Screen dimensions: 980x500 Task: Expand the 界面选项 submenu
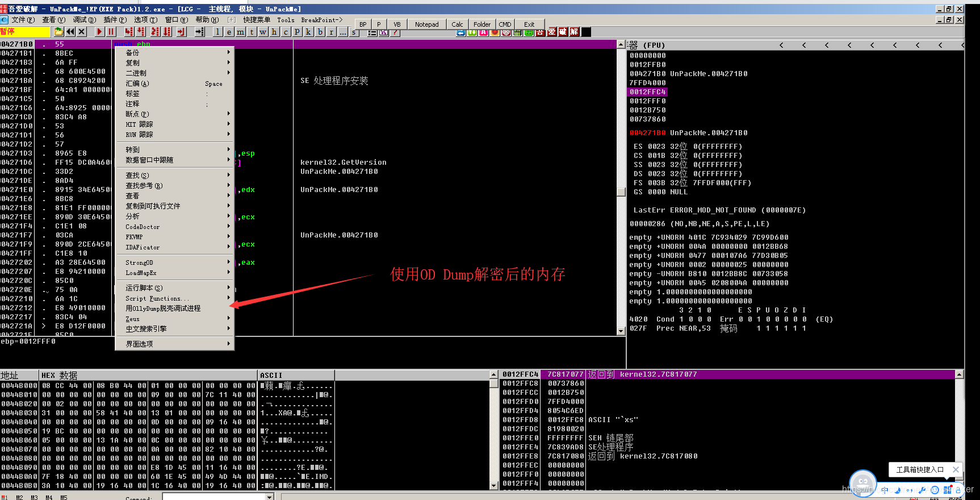(x=174, y=344)
